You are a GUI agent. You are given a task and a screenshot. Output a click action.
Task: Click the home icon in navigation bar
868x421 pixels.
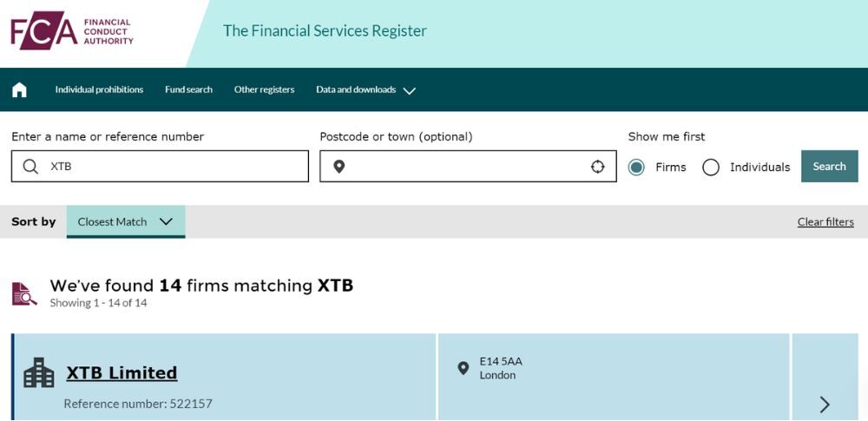click(x=19, y=89)
